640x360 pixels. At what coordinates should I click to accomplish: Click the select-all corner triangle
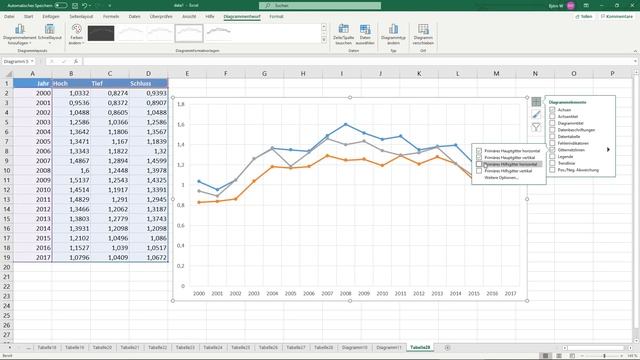click(x=8, y=73)
